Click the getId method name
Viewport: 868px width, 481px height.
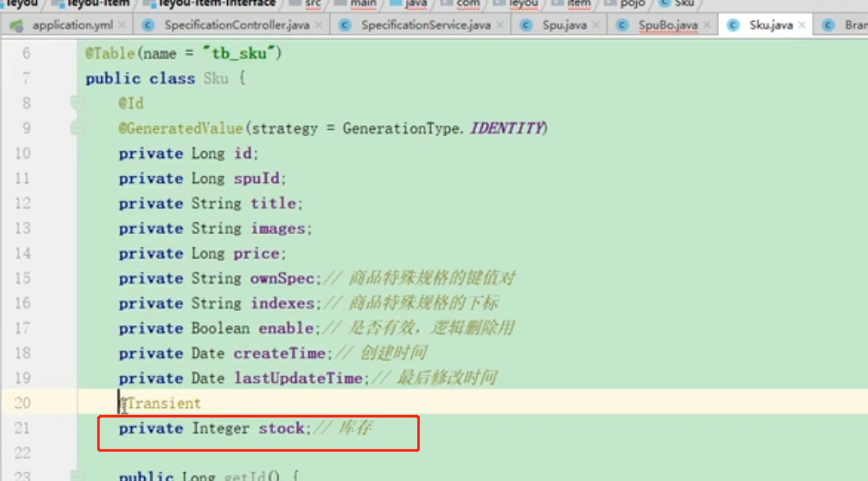tap(245, 476)
